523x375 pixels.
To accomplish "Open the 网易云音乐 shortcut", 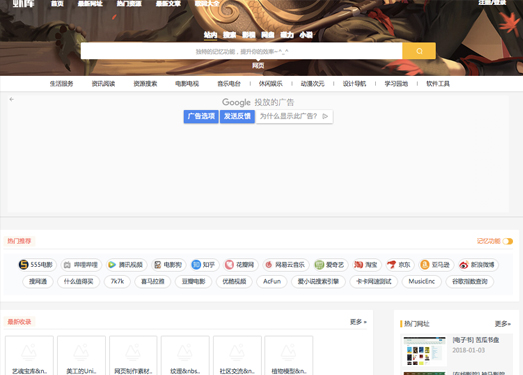I will click(286, 265).
